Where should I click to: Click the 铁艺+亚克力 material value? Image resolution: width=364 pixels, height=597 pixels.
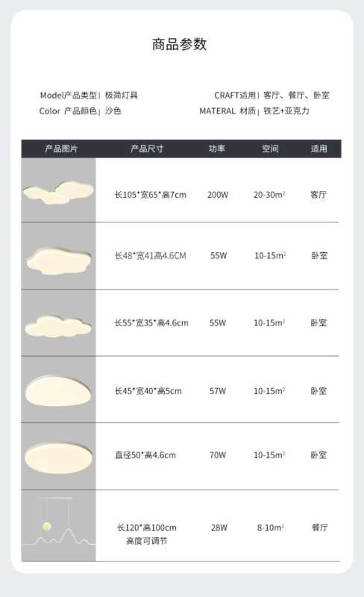tap(286, 110)
